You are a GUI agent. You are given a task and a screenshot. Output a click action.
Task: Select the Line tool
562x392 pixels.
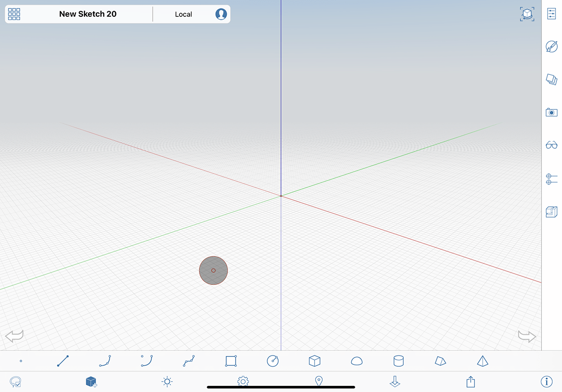point(63,361)
